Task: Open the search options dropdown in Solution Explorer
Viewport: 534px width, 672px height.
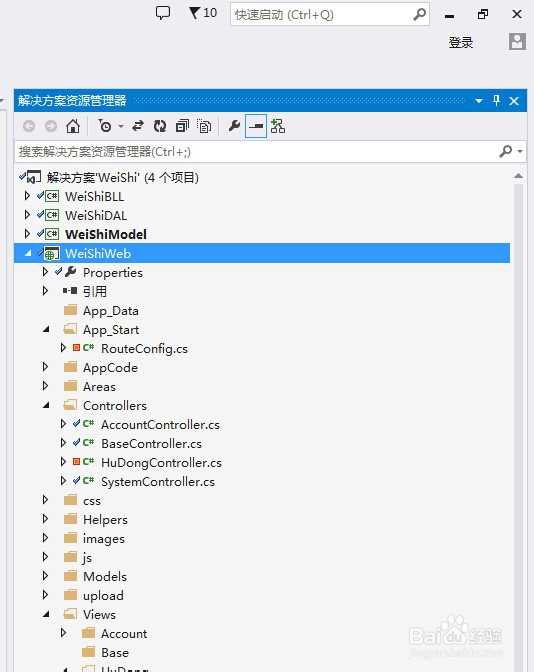Action: point(520,151)
